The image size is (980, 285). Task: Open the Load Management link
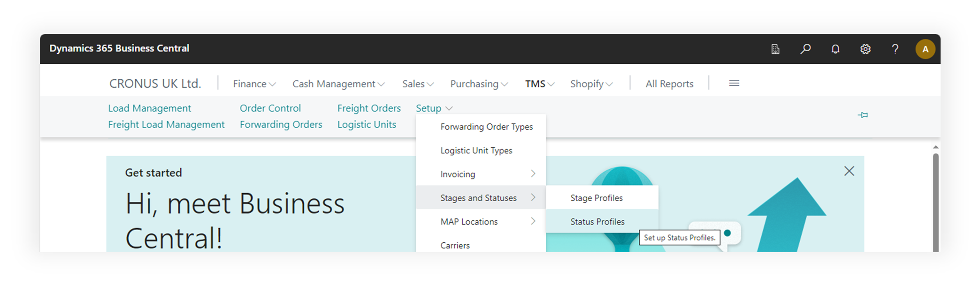click(149, 108)
